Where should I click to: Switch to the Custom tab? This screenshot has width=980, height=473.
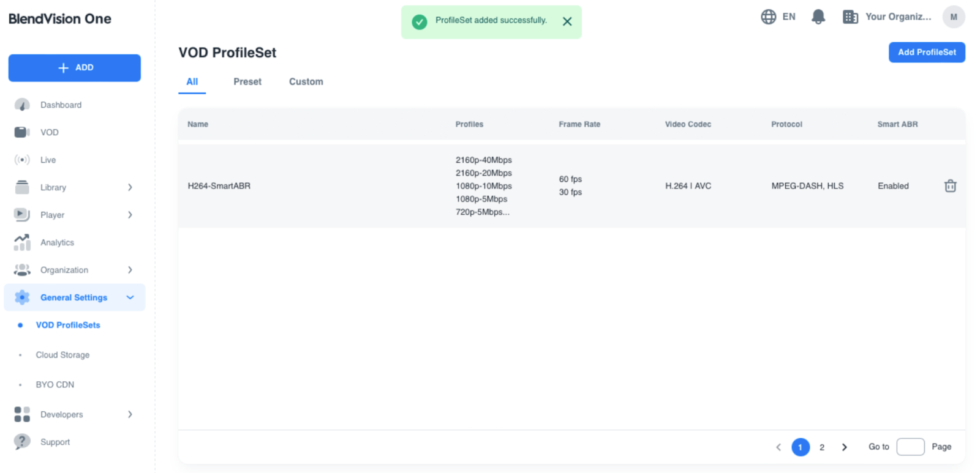306,82
